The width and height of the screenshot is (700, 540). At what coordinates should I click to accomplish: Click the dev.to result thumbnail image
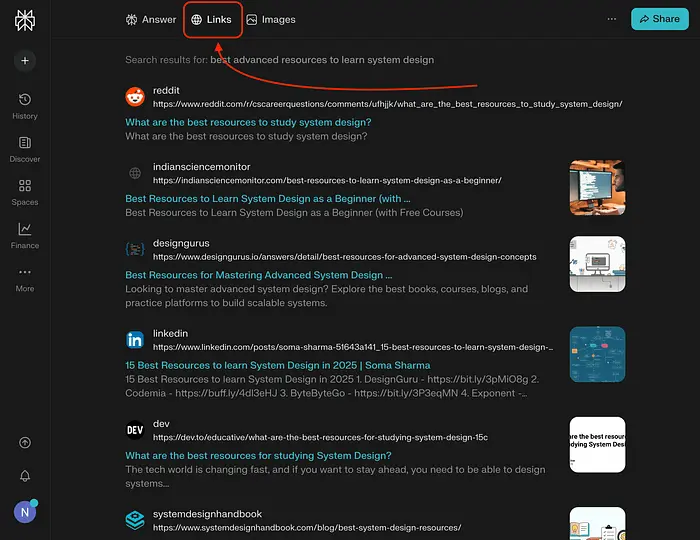[597, 445]
